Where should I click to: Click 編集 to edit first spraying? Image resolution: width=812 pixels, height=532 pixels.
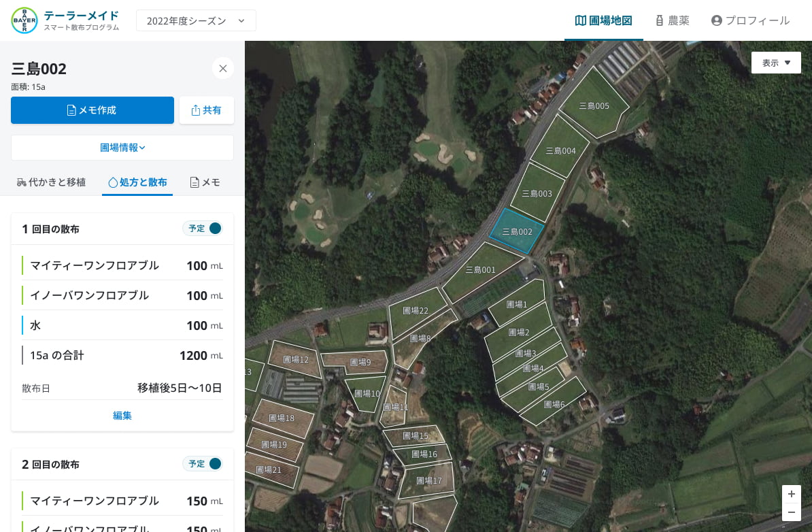coord(122,416)
